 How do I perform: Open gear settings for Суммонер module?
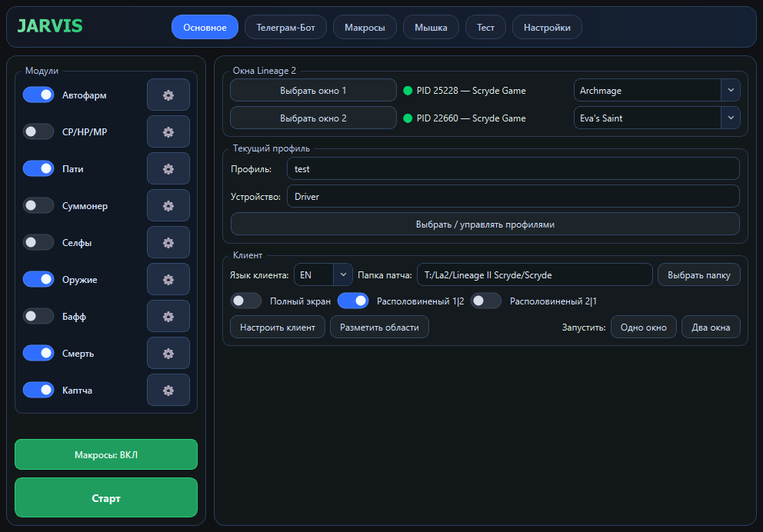tap(168, 206)
